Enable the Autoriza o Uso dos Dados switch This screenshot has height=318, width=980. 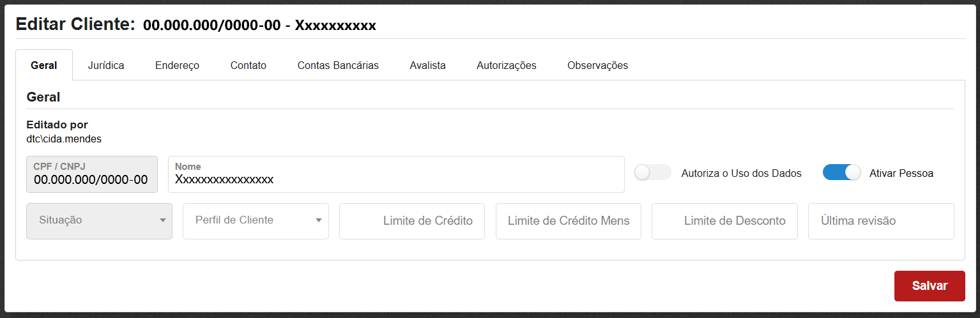(652, 172)
